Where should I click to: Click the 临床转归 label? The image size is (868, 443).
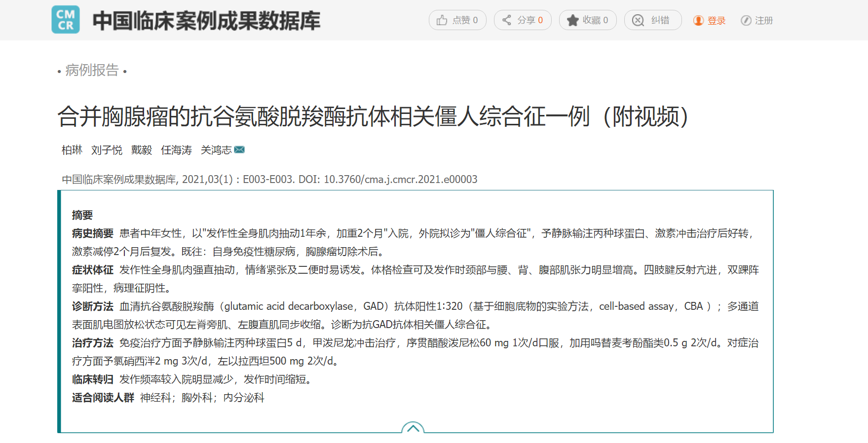click(x=93, y=379)
